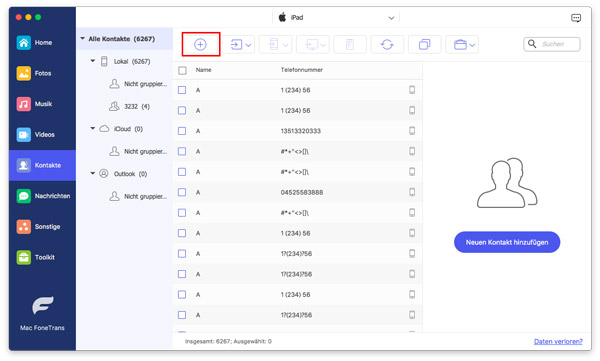Open the toolbox briefcase toolbar icon
This screenshot has height=361, width=600.
coord(460,45)
